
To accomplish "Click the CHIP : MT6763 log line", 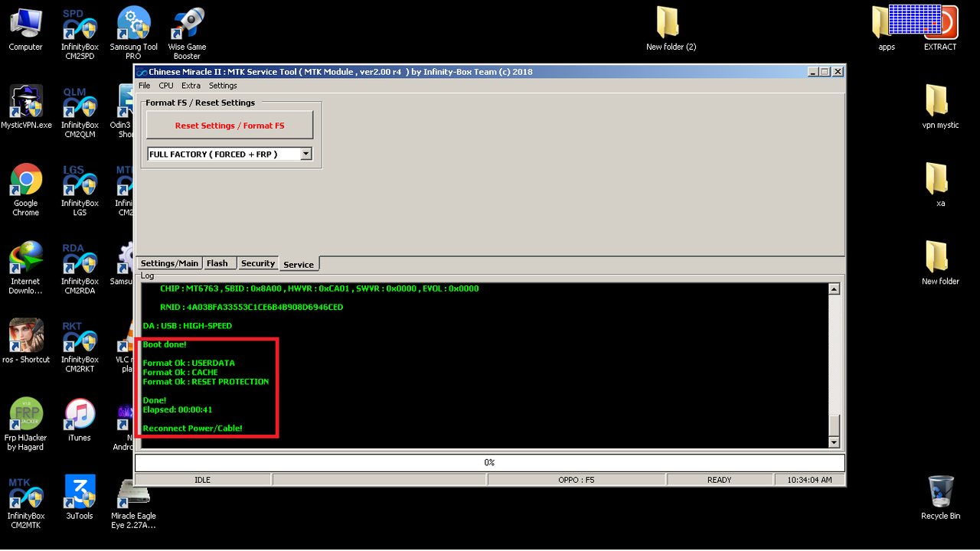I will pos(319,289).
